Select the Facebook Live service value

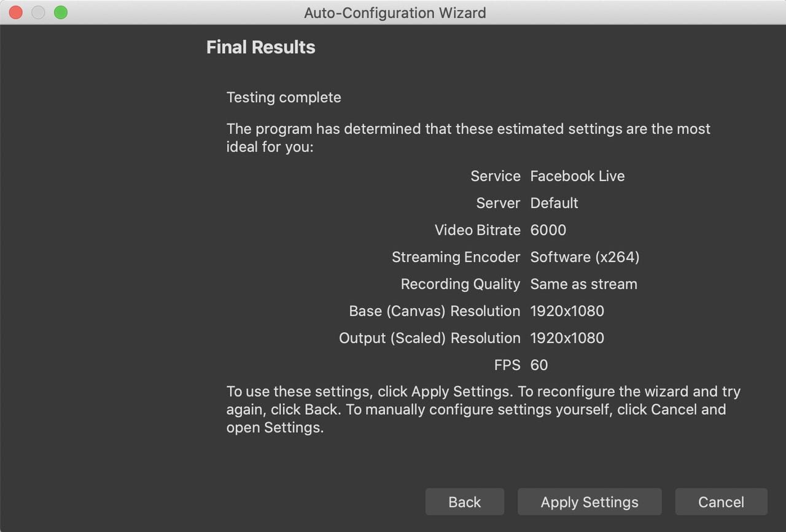coord(577,176)
